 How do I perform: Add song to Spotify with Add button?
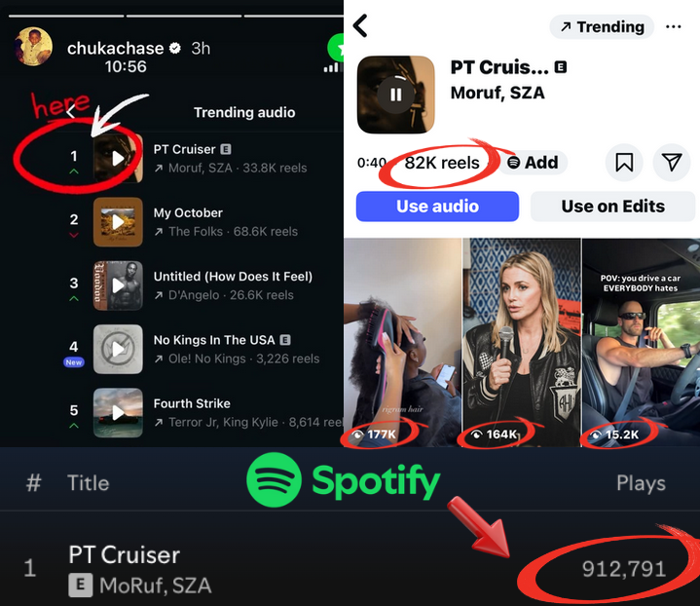[x=534, y=163]
